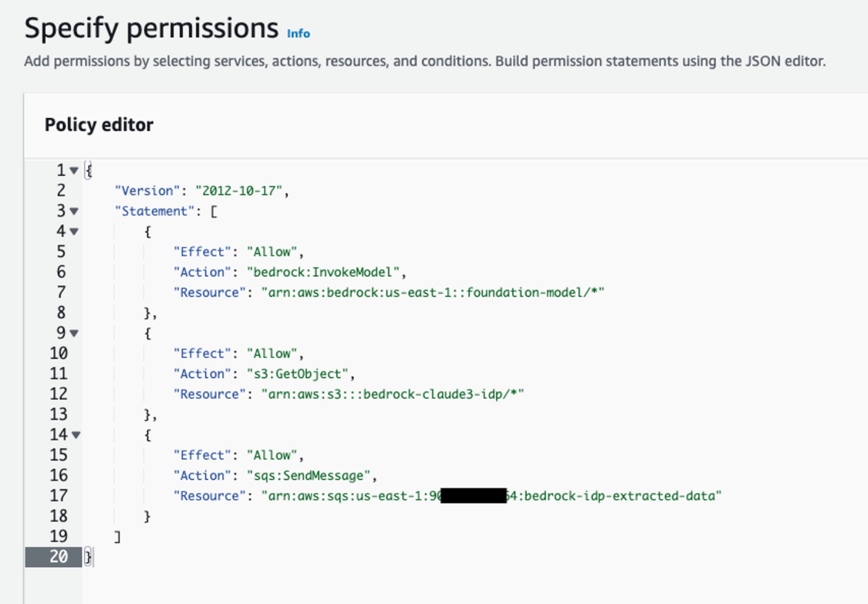Click the "bedrock:InvokeModel" action value

pyautogui.click(x=325, y=272)
